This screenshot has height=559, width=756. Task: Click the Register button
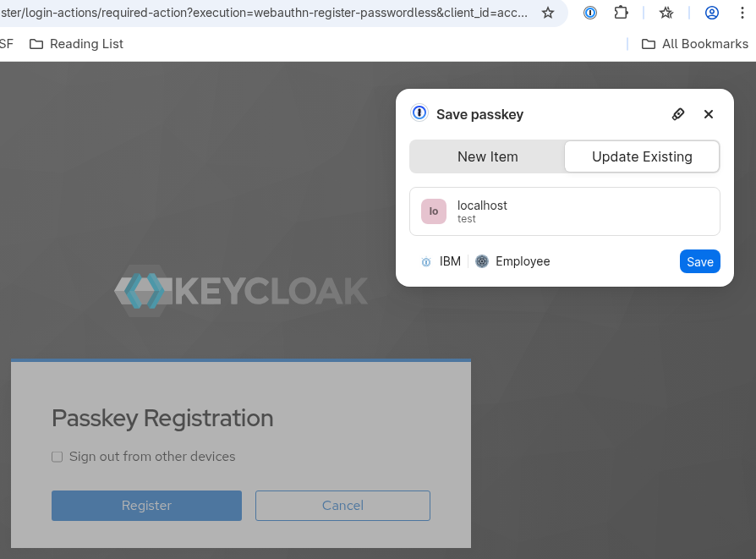(146, 505)
